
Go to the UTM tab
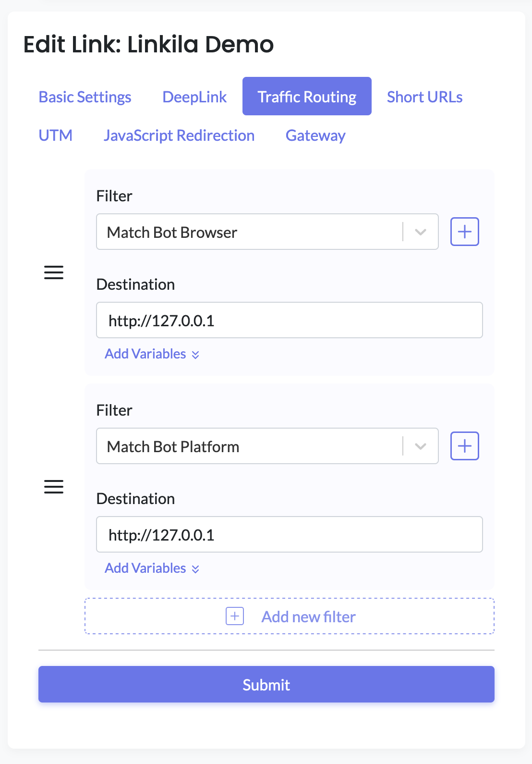coord(56,135)
